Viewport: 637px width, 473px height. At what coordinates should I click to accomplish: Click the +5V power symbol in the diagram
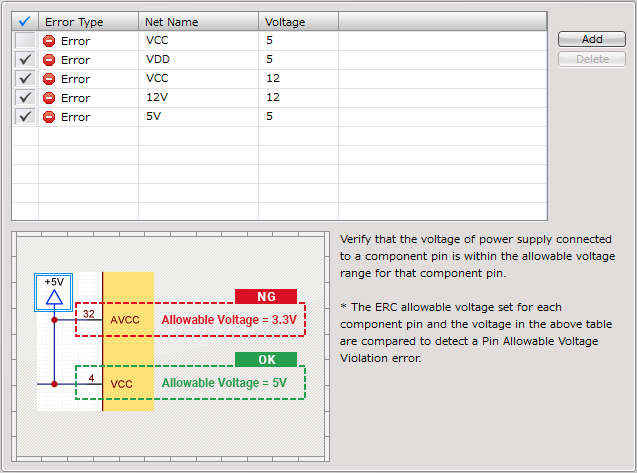click(x=54, y=290)
